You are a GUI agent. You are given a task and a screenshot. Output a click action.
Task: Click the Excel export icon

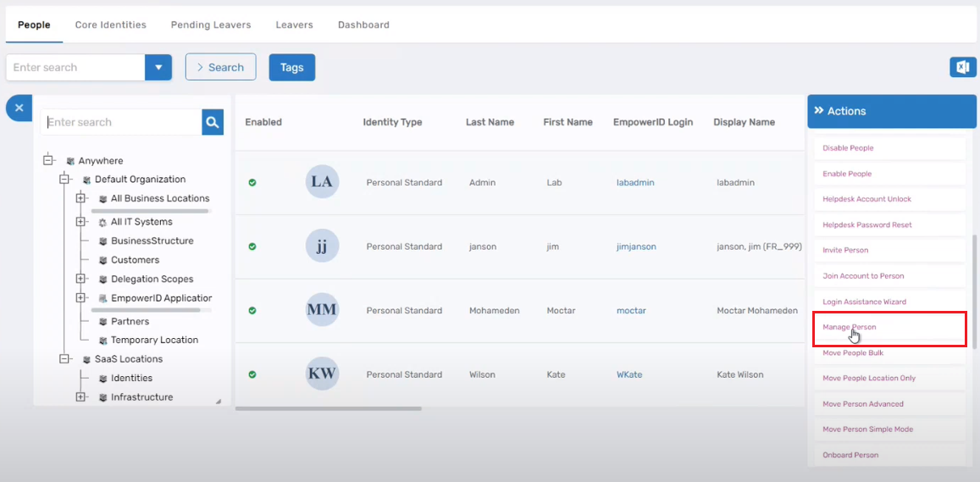[962, 67]
